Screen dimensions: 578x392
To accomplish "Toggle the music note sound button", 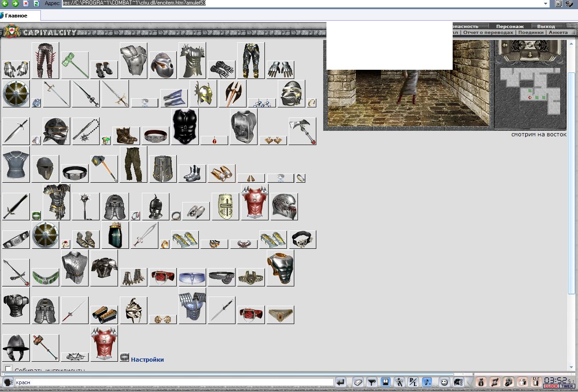I will point(427,382).
